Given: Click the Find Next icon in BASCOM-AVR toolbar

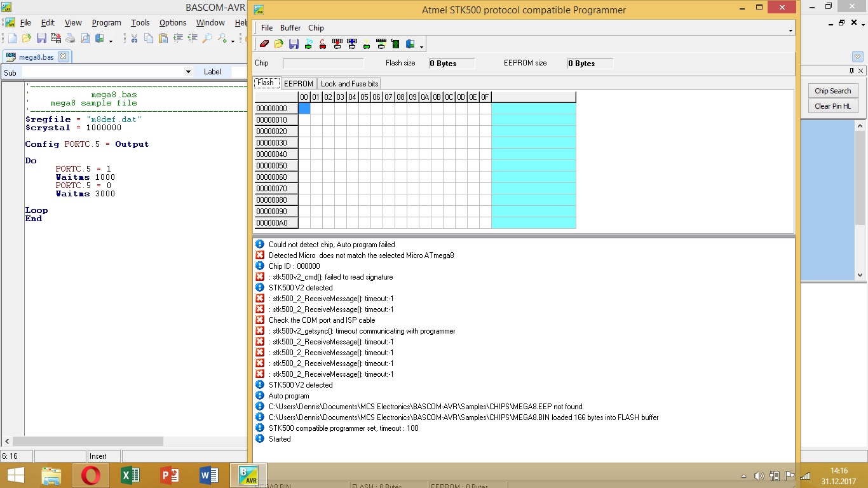Looking at the screenshot, I should [222, 39].
